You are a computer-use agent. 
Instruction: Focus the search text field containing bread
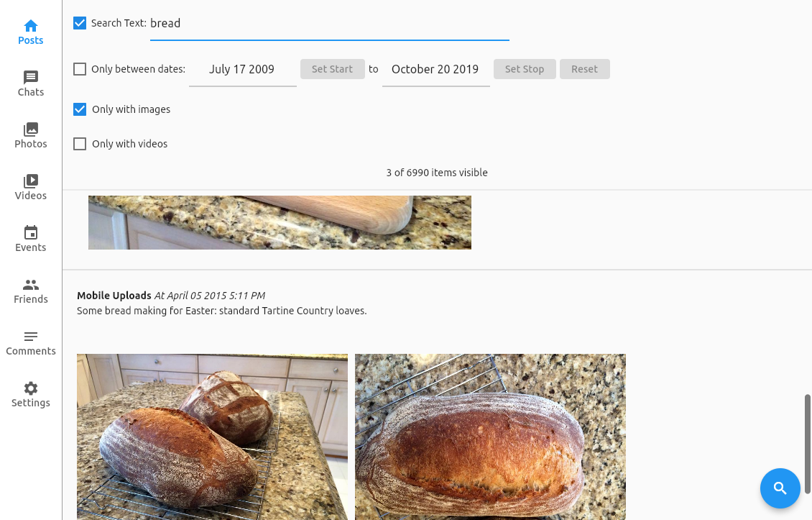[329, 23]
